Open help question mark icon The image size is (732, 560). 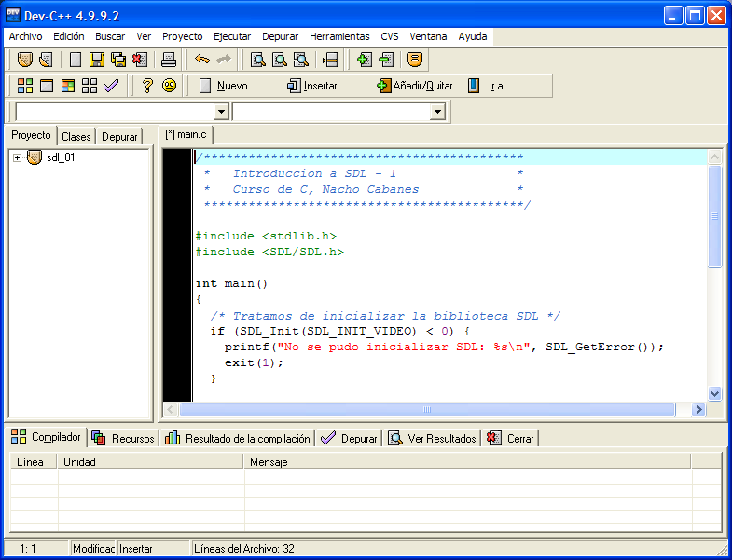click(147, 86)
